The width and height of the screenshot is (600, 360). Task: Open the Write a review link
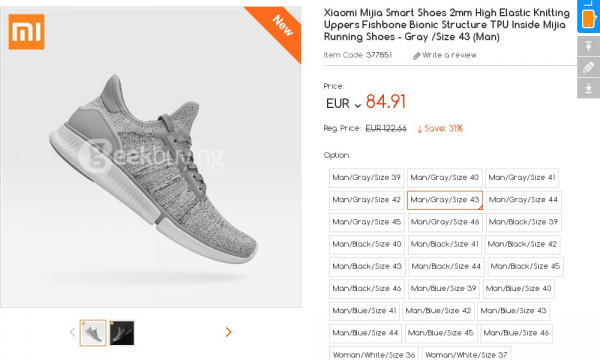pos(449,55)
